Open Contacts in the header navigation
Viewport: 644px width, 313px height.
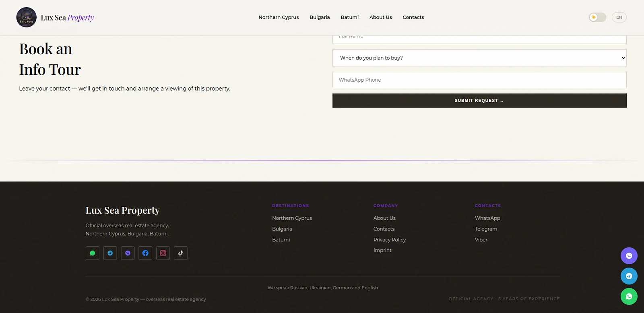[x=413, y=17]
